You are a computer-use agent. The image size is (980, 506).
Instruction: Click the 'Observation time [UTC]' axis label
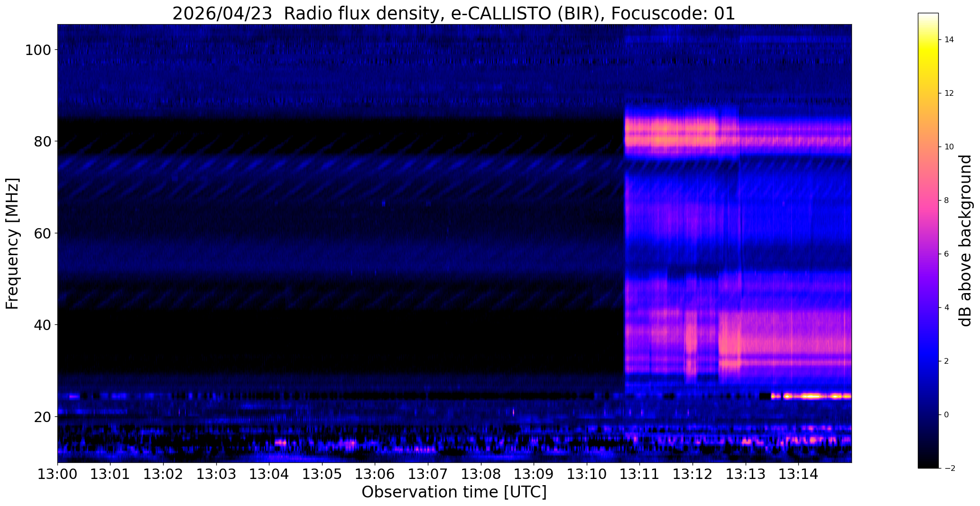click(x=454, y=492)
